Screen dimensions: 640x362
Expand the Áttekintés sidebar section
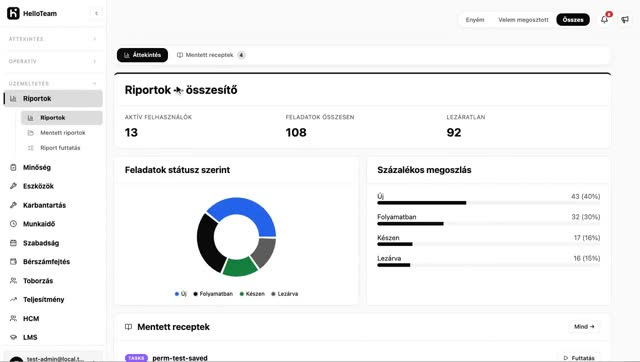pyautogui.click(x=53, y=39)
